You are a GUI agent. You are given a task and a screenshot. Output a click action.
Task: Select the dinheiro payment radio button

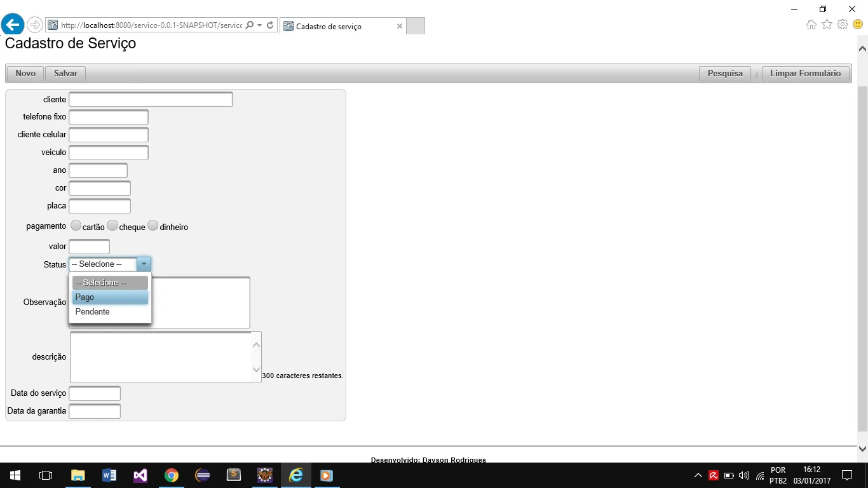153,226
